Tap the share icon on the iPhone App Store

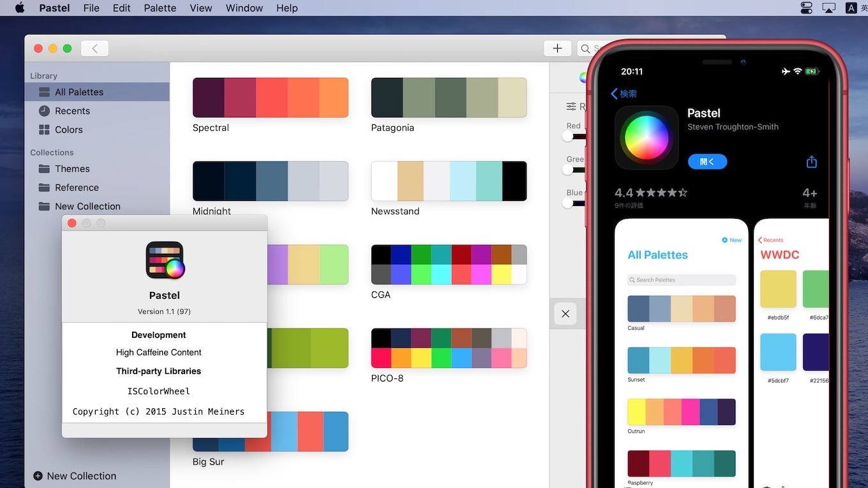[x=811, y=161]
